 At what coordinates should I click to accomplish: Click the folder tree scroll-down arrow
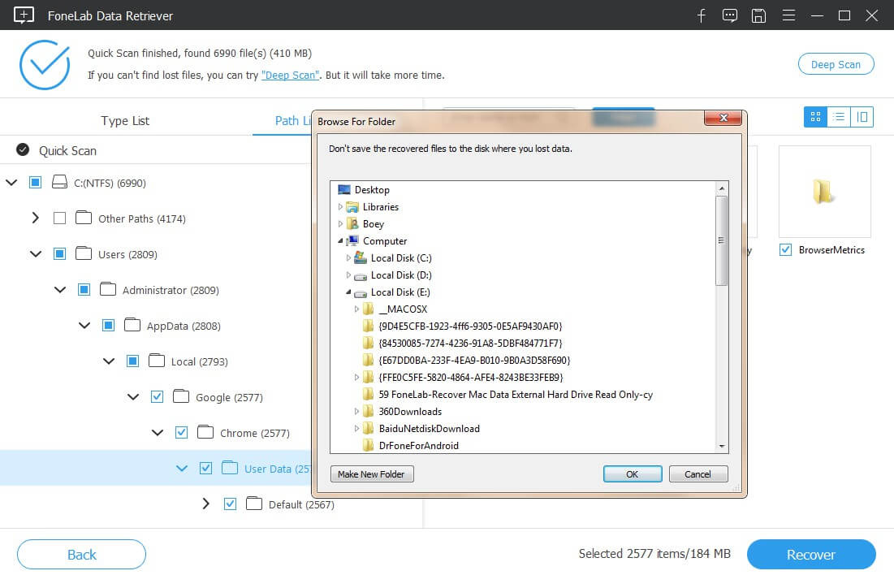(722, 446)
